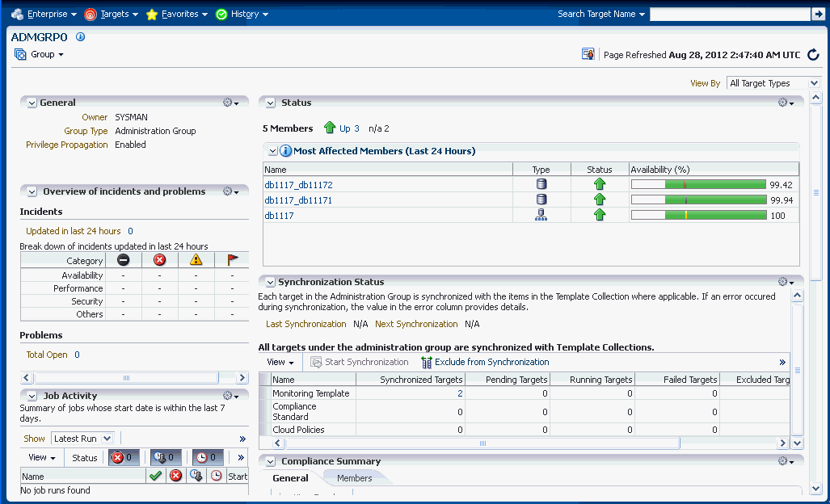Viewport: 830px width, 504px height.
Task: Open the Targets menu
Action: coord(112,15)
